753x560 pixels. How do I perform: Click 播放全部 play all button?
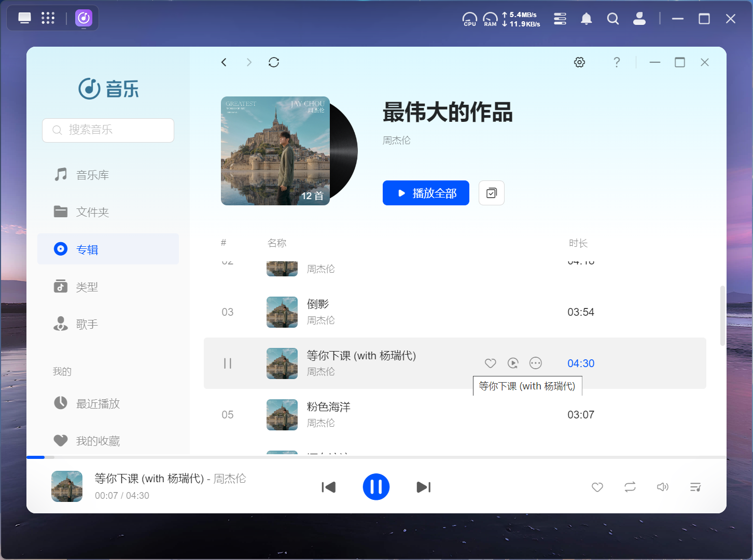pos(426,193)
